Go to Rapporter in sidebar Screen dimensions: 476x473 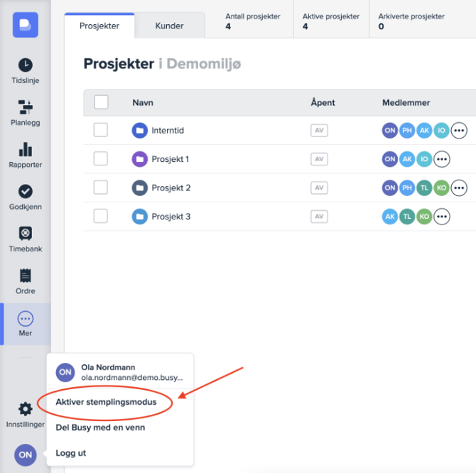[25, 155]
